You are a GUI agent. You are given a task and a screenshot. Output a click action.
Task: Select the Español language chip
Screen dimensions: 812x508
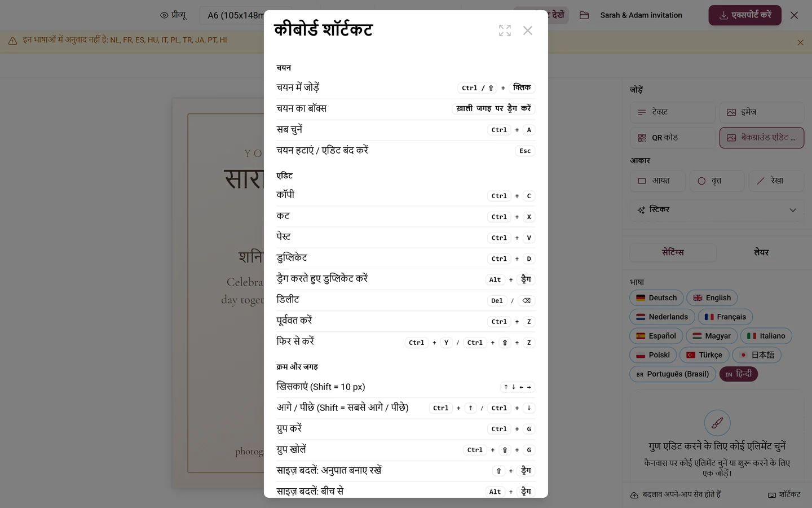tap(656, 336)
